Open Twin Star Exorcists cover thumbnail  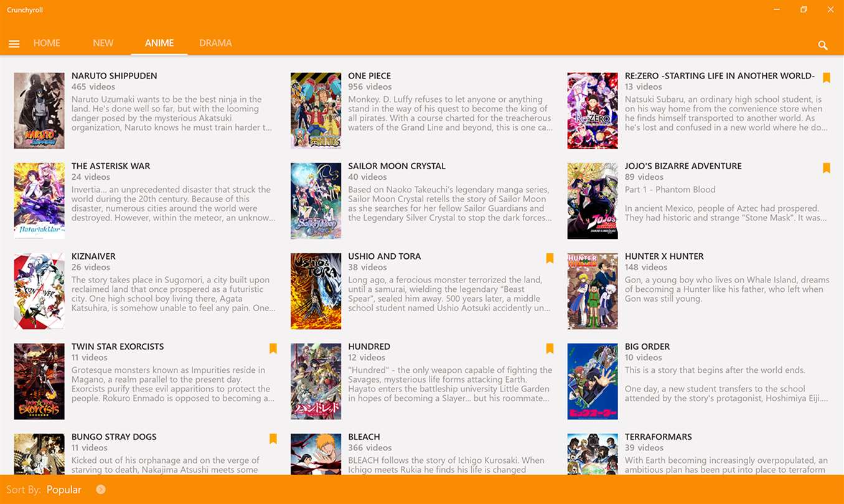coord(39,381)
